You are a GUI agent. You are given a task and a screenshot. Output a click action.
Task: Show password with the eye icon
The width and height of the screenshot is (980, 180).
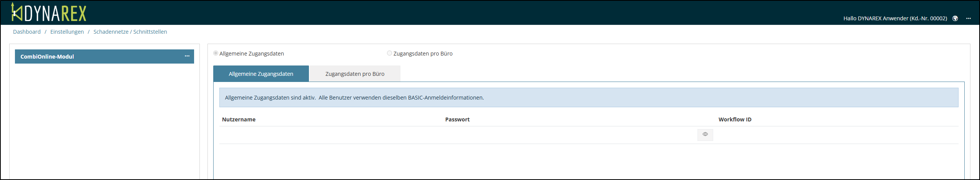click(705, 134)
